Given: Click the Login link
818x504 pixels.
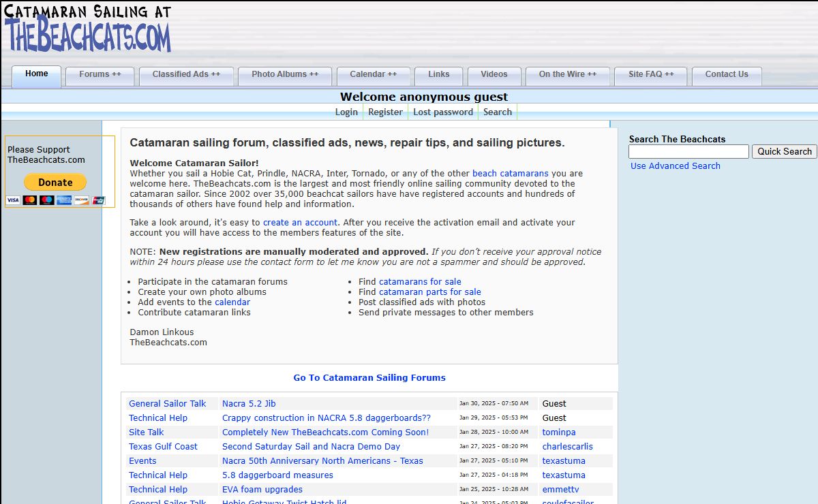Looking at the screenshot, I should (346, 112).
